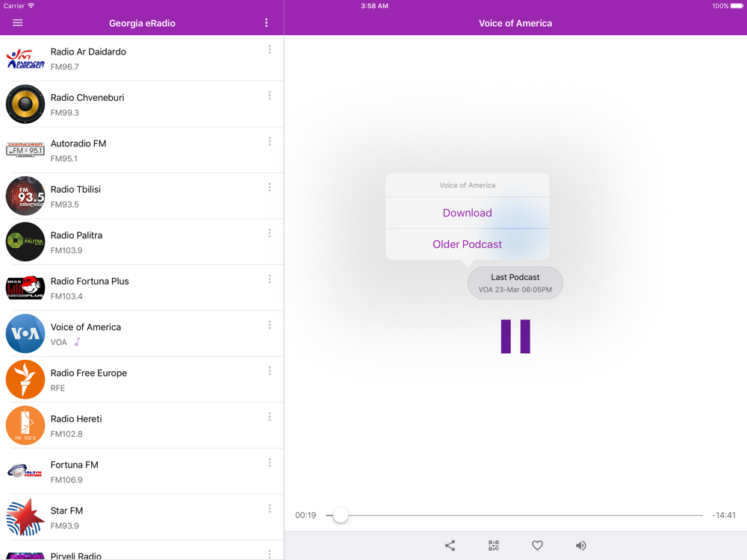Open more options for Voice of America row
Viewport: 747px width, 560px height.
tap(270, 325)
